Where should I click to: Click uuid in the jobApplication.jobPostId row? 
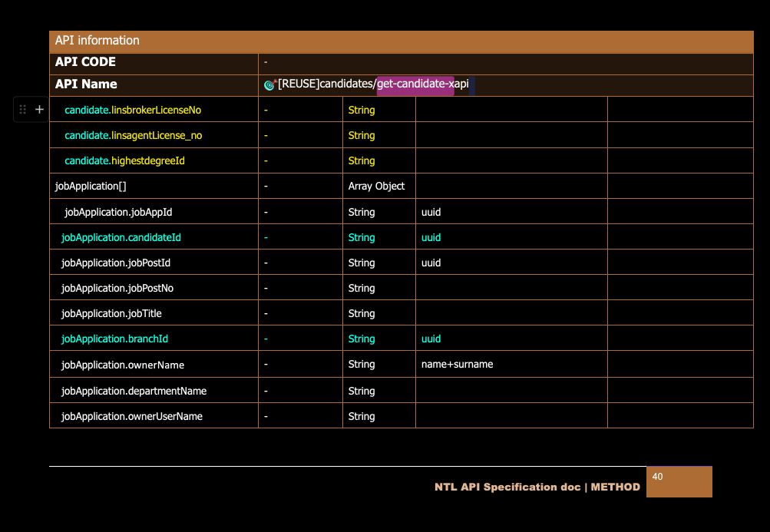coord(431,263)
